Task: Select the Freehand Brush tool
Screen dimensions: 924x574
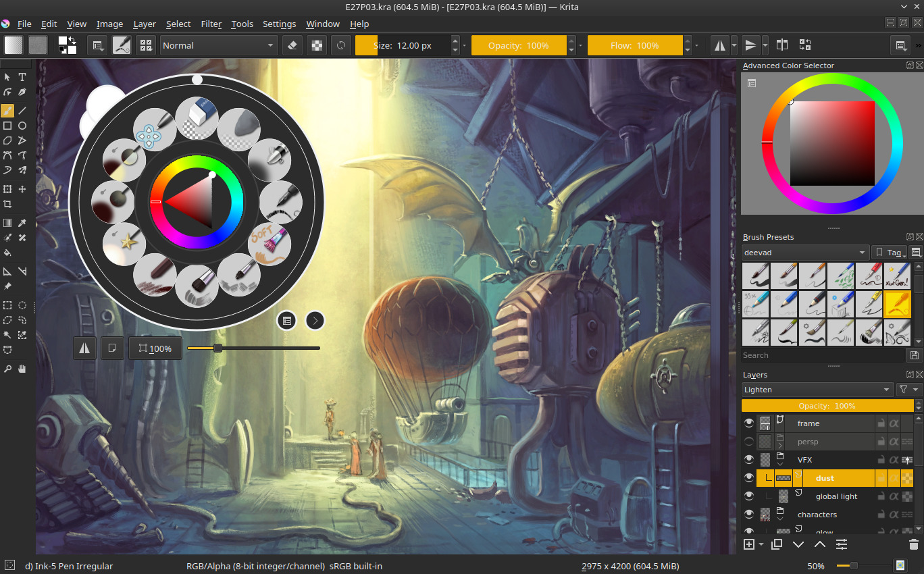Action: point(7,110)
